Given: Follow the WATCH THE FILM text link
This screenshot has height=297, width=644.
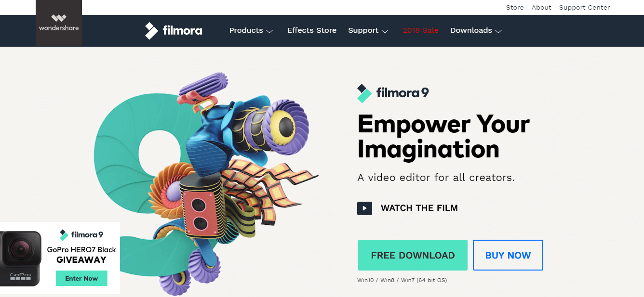Looking at the screenshot, I should 419,208.
